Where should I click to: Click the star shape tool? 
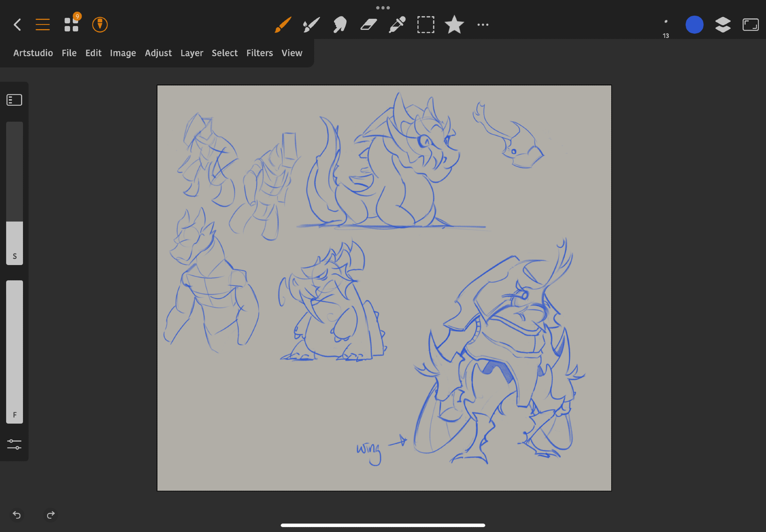(x=454, y=25)
